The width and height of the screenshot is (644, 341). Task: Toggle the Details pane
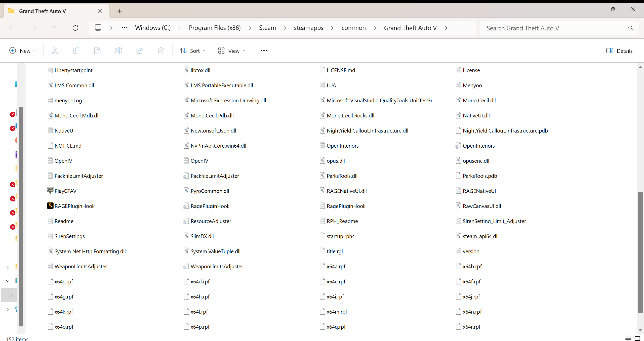[619, 51]
